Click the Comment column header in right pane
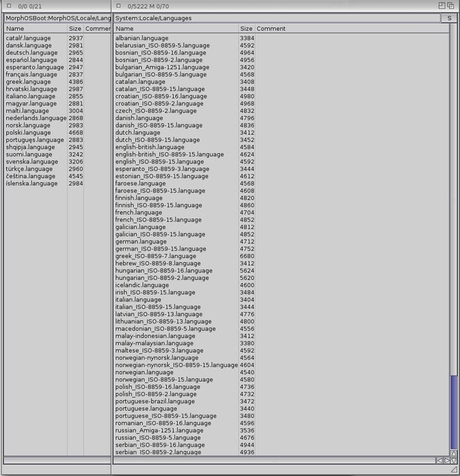The height and width of the screenshot is (476, 460). click(352, 29)
